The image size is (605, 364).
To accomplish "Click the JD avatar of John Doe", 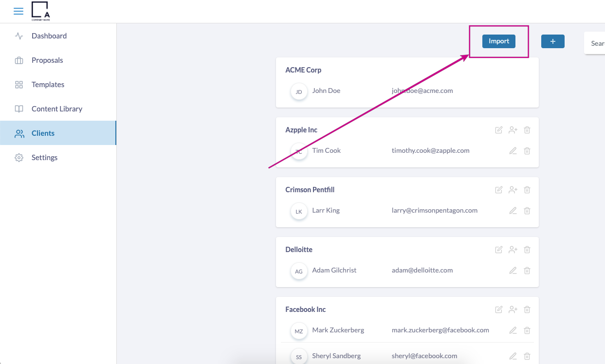I will click(299, 91).
